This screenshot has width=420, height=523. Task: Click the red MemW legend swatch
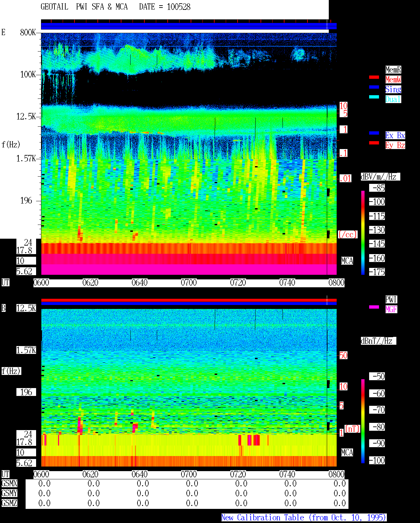click(x=374, y=77)
